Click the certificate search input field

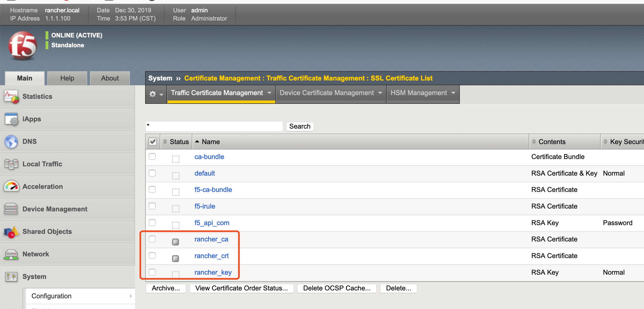214,126
